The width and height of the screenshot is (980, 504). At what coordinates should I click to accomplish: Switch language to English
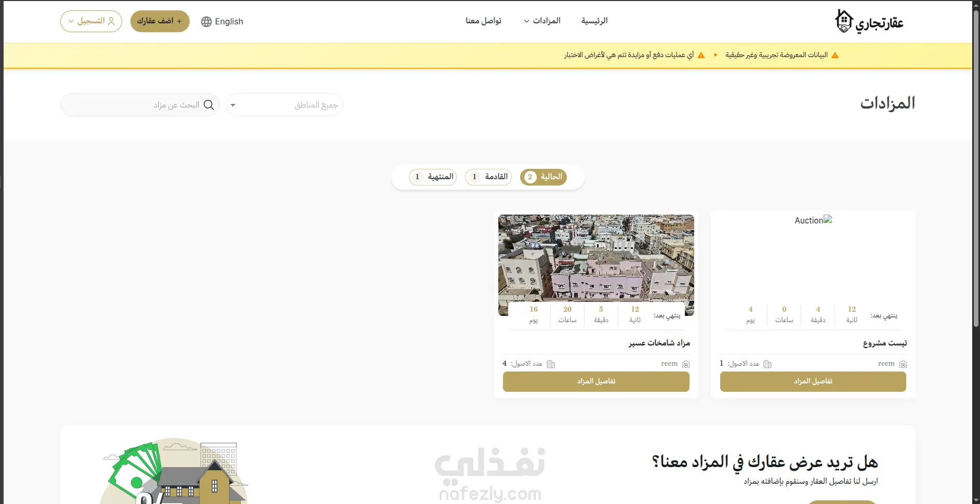point(222,22)
